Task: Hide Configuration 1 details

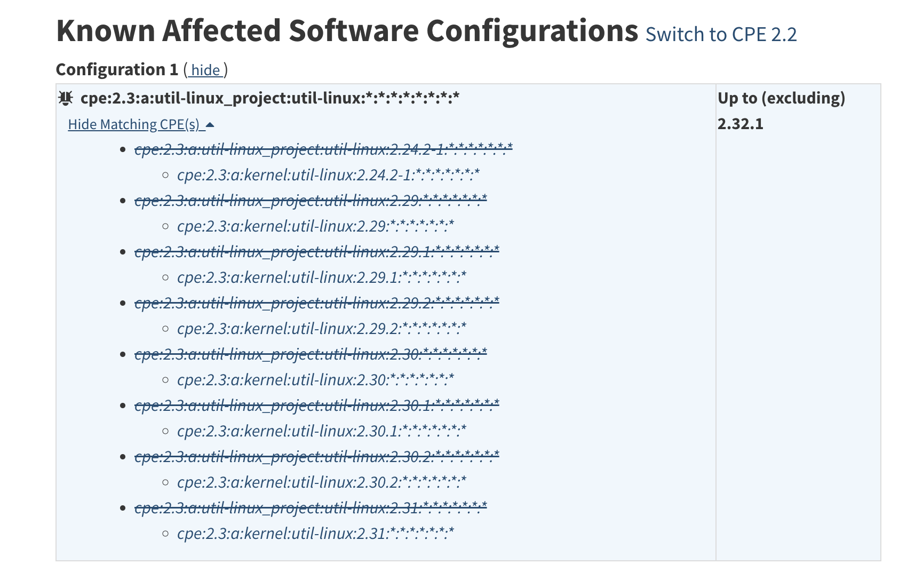Action: point(205,70)
